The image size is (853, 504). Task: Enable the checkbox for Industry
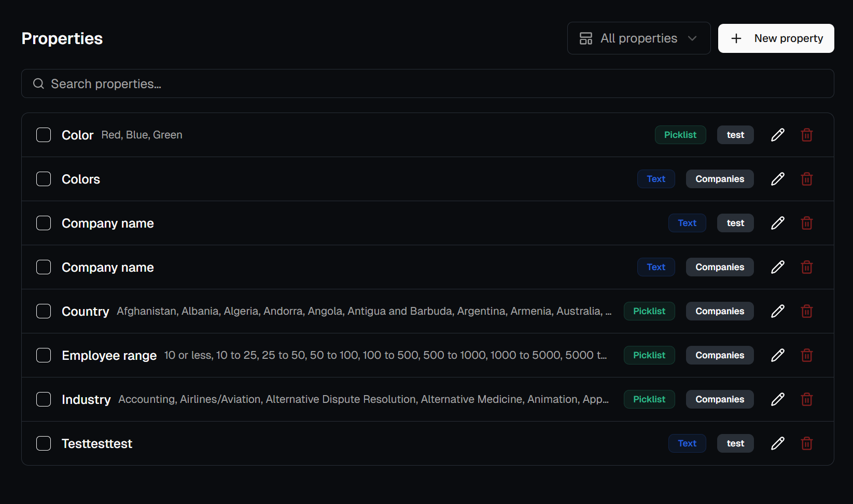point(44,399)
